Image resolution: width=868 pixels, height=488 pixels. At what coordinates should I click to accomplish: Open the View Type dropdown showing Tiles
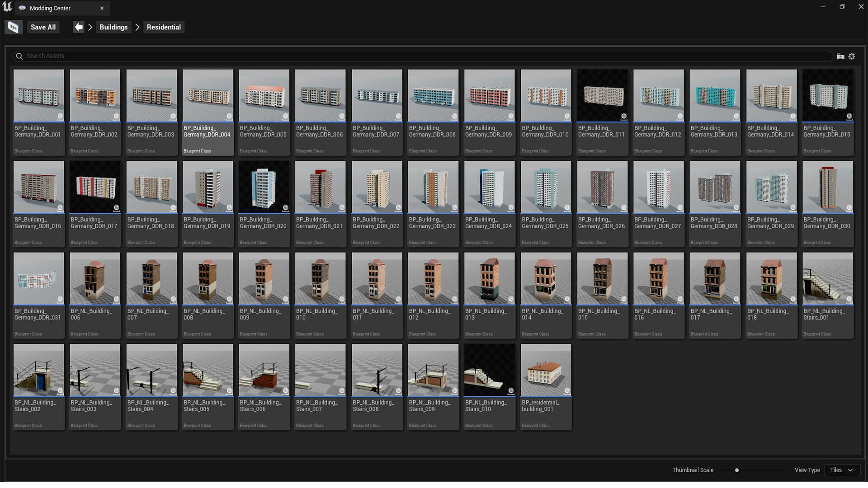pyautogui.click(x=841, y=470)
